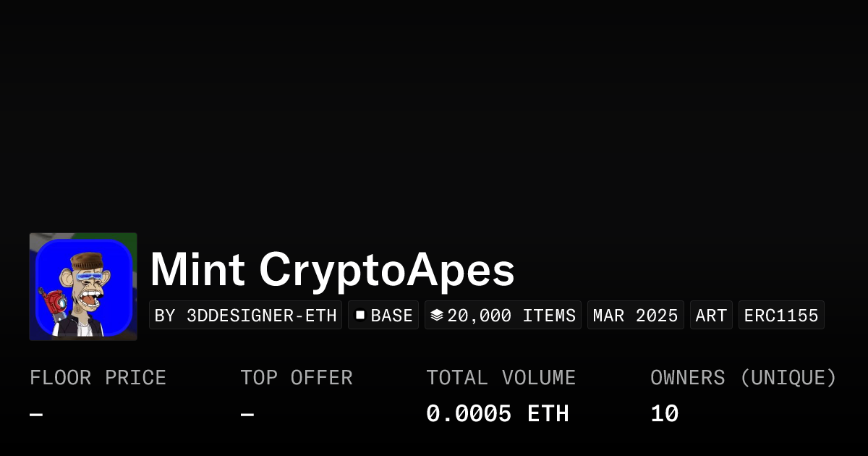The height and width of the screenshot is (456, 868).
Task: Select the TOTAL VOLUME label
Action: click(x=501, y=378)
